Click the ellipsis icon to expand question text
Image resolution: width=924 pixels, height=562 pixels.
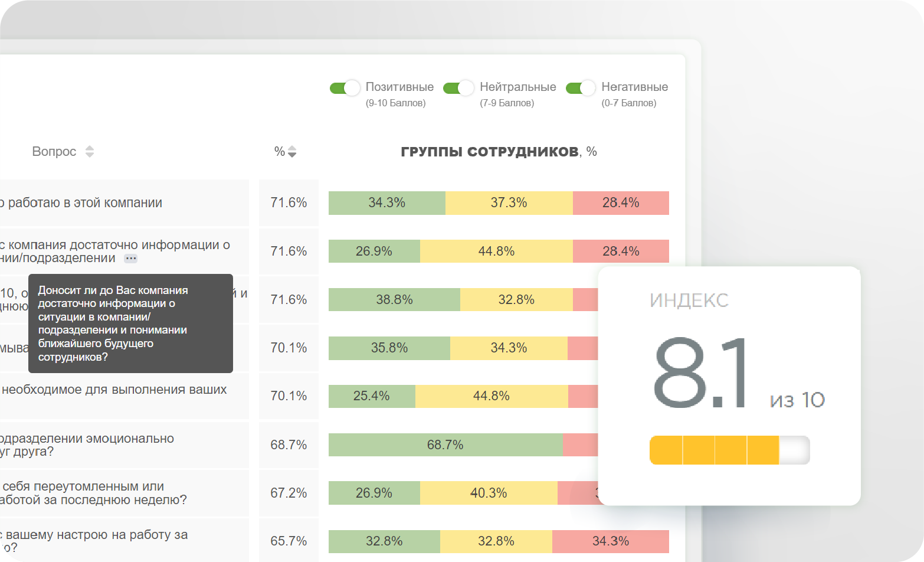(131, 259)
